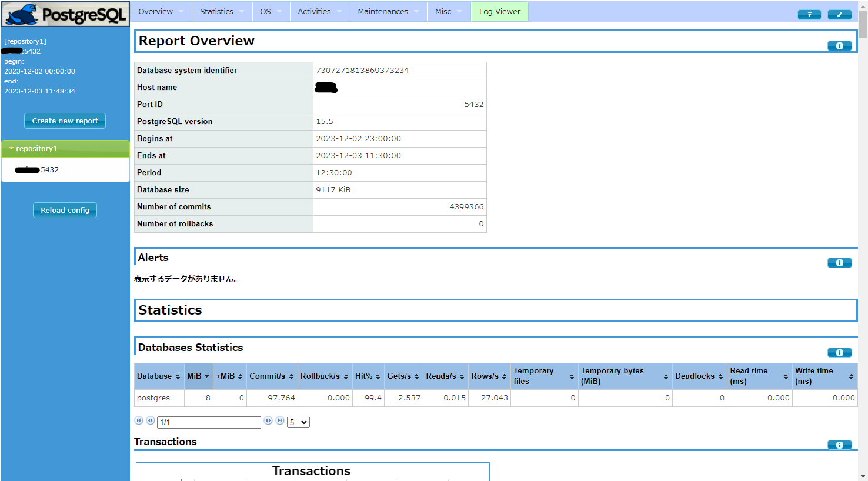Click the scrollbar up arrow
This screenshot has height=481, width=868.
863,5
